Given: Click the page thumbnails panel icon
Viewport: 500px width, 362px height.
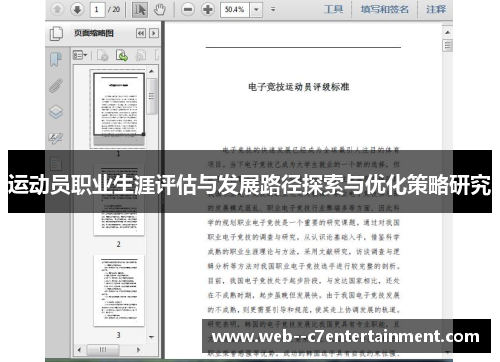Looking at the screenshot, I should tap(56, 34).
